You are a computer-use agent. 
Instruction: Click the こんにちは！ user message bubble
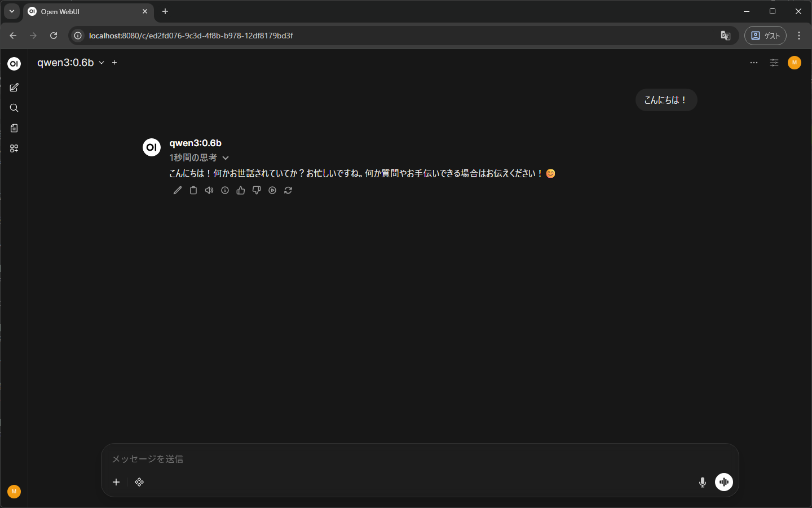coord(667,100)
